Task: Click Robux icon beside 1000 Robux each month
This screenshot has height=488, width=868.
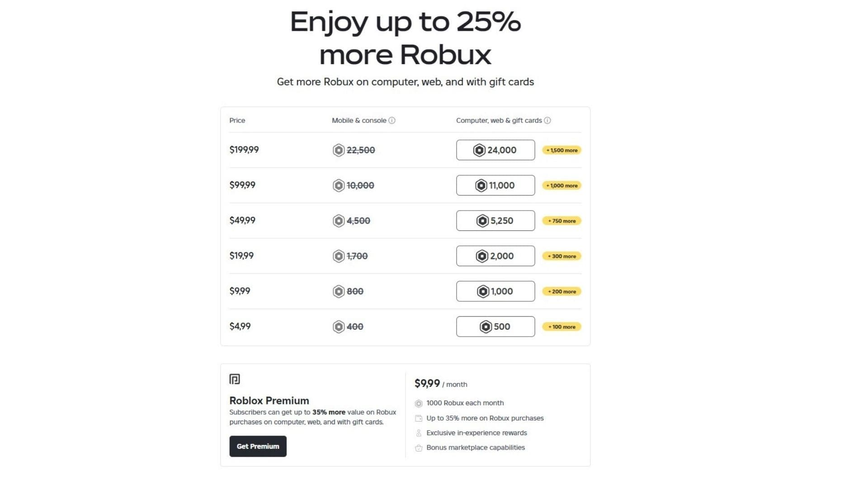Action: point(419,404)
